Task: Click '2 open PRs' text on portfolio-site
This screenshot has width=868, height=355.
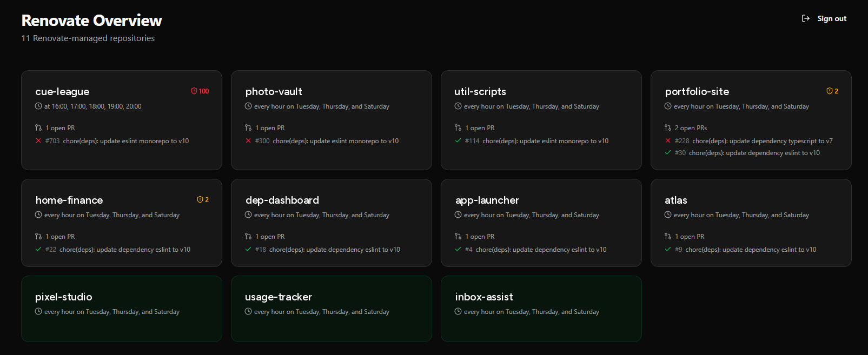Action: click(x=691, y=128)
